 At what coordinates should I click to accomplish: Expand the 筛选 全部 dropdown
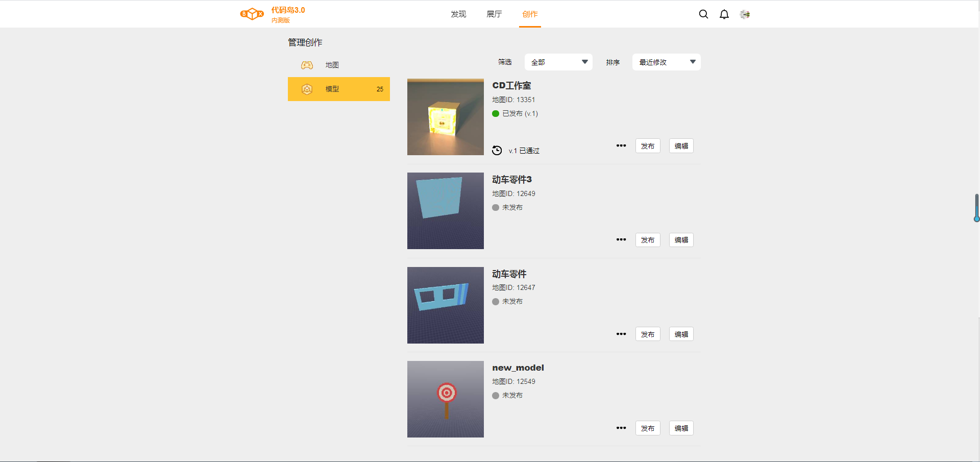coord(558,62)
